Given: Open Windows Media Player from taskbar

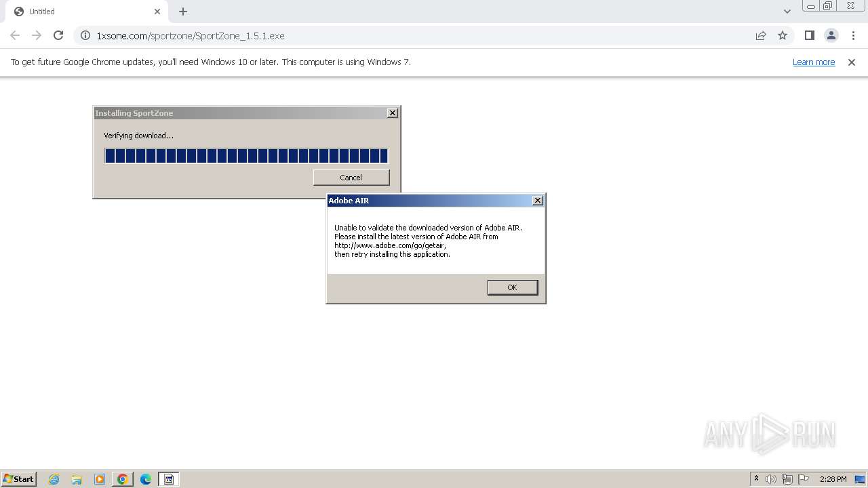Looking at the screenshot, I should click(100, 479).
